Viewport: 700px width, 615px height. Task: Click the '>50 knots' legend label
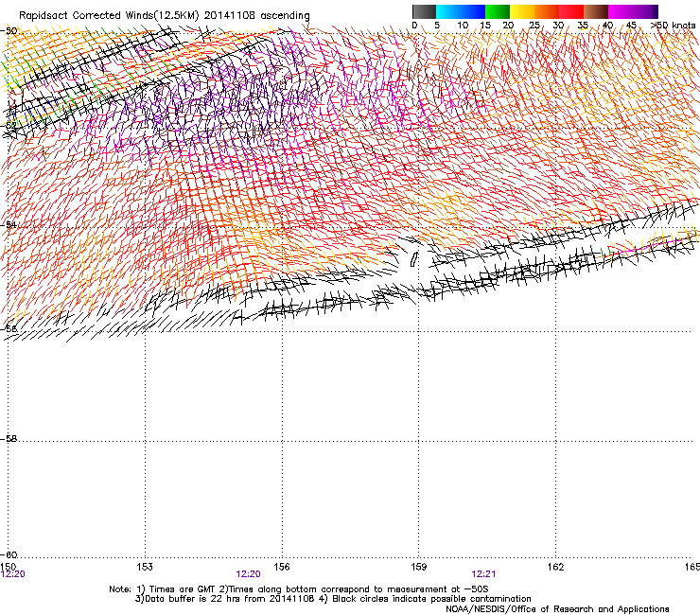[673, 26]
